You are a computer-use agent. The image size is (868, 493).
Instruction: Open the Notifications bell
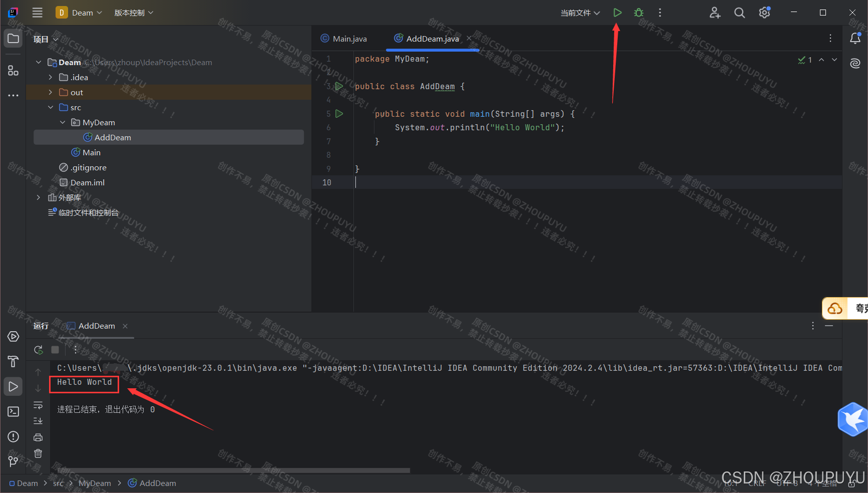[855, 39]
